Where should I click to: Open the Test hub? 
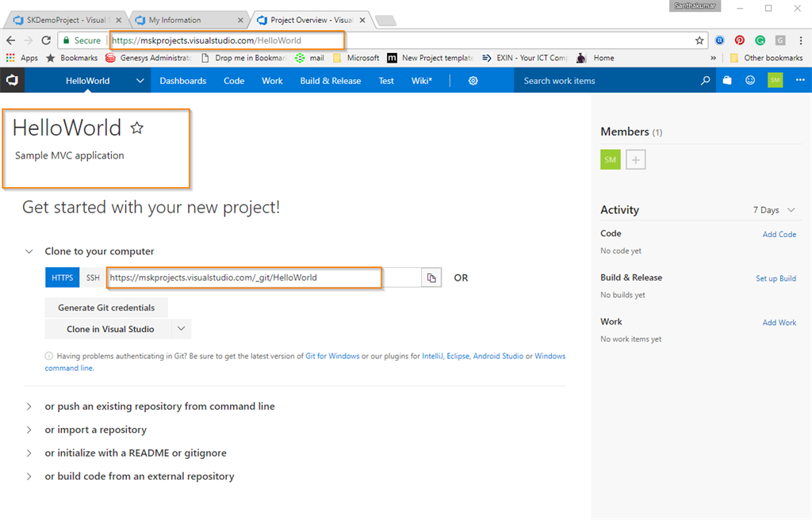click(386, 81)
